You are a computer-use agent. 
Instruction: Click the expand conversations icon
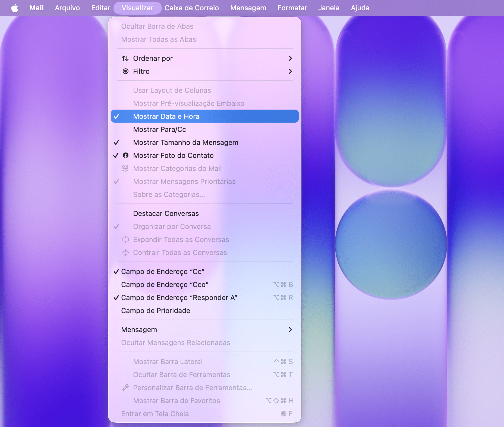point(125,240)
